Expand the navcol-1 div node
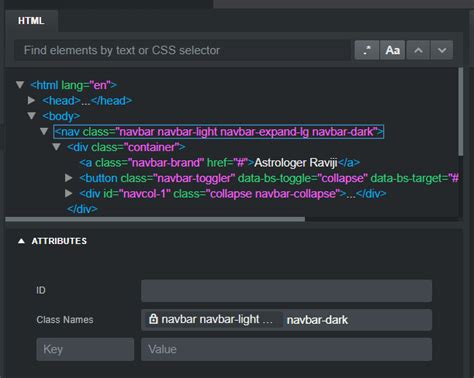The width and height of the screenshot is (474, 378). pos(69,193)
